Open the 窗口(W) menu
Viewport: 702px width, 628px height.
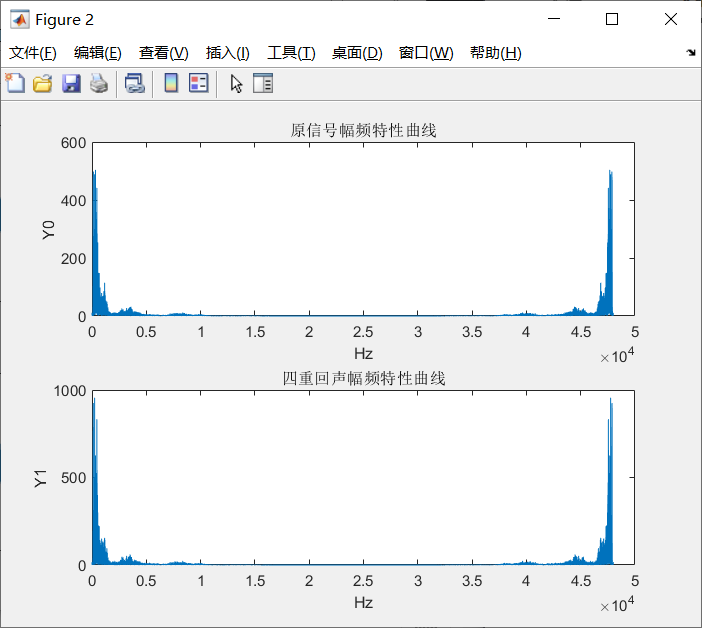coord(426,53)
